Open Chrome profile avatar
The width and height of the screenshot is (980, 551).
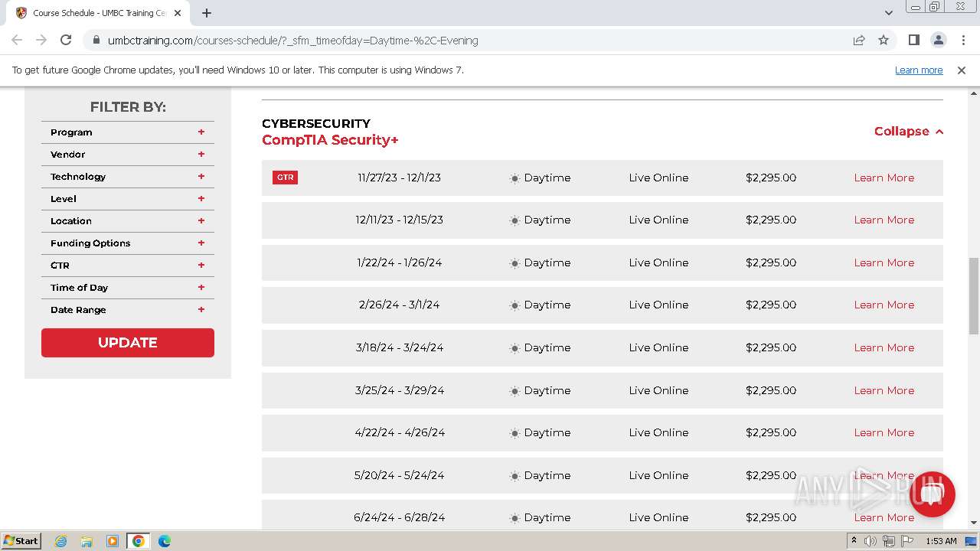[938, 40]
